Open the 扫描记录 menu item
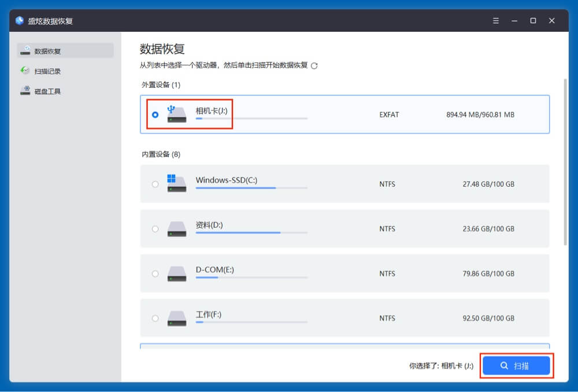This screenshot has width=578, height=392. (47, 71)
